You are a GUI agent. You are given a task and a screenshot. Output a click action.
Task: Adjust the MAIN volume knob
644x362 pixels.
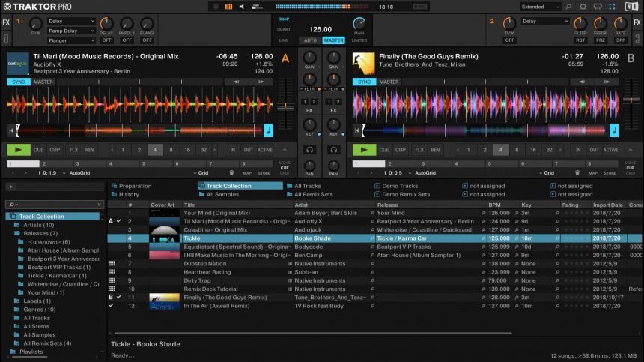tap(359, 23)
